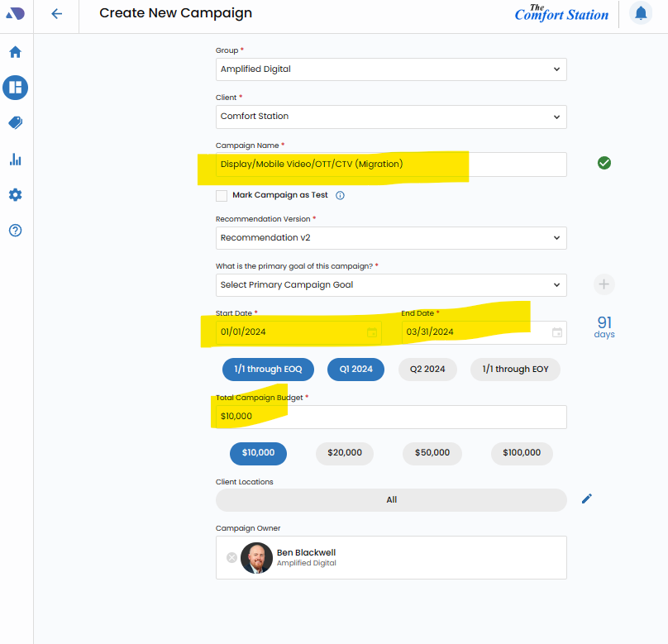Open settings gear in sidebar

[15, 195]
